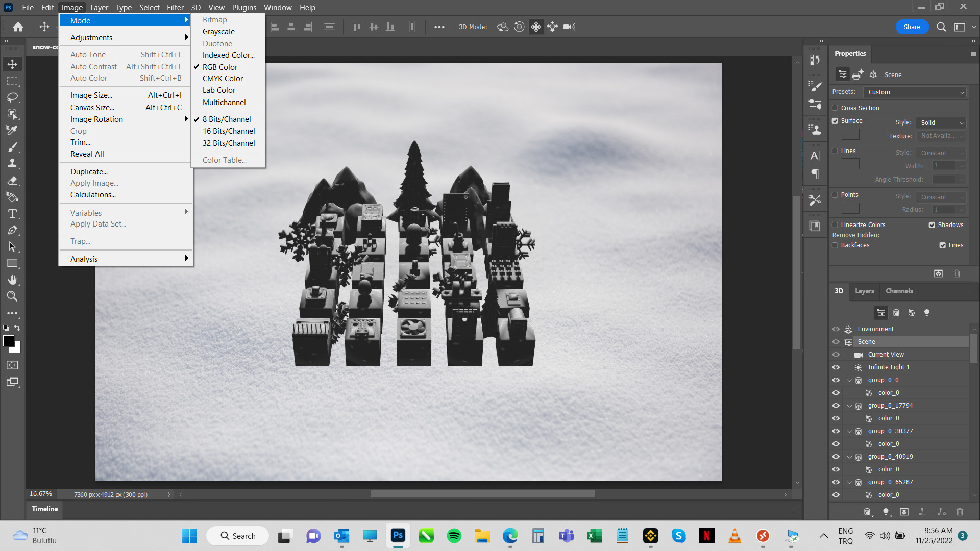Open Windows taskbar Search box

point(238,536)
